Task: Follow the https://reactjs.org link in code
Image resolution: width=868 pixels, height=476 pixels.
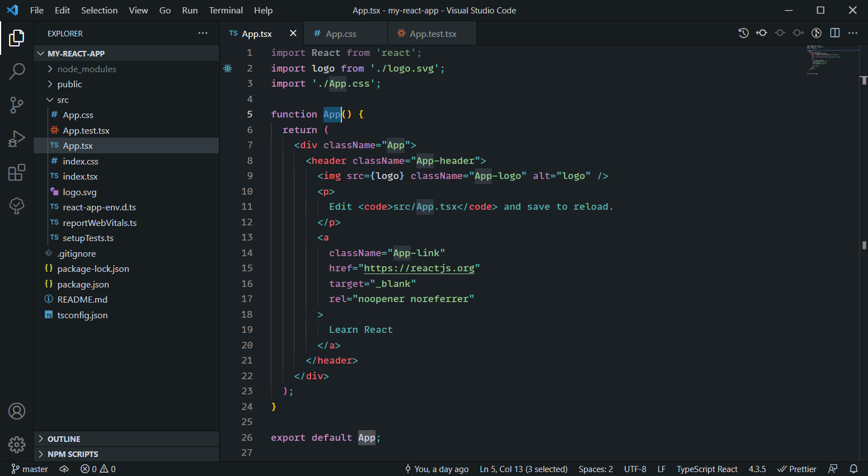Action: [419, 268]
